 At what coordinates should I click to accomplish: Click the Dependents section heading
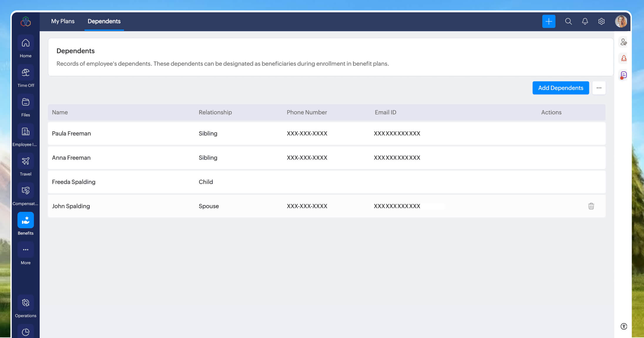(76, 51)
